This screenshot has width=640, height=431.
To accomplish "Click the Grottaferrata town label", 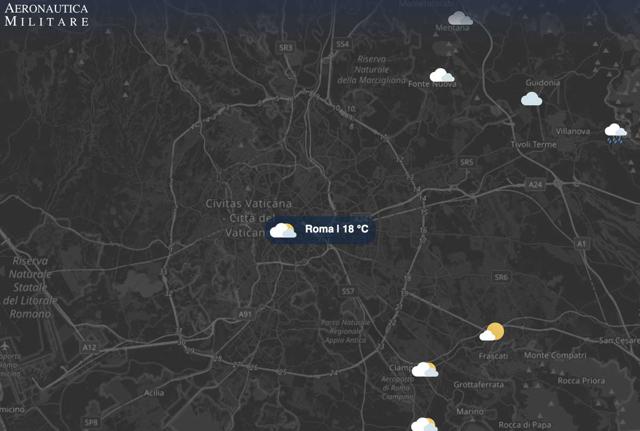I will pyautogui.click(x=478, y=384).
